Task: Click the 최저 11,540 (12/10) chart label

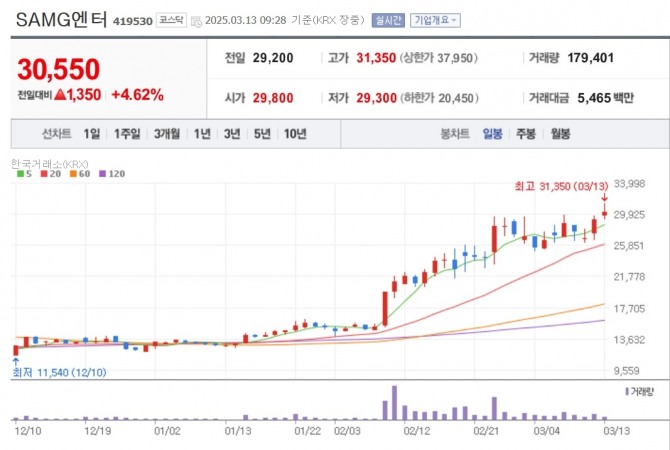Action: [x=59, y=373]
